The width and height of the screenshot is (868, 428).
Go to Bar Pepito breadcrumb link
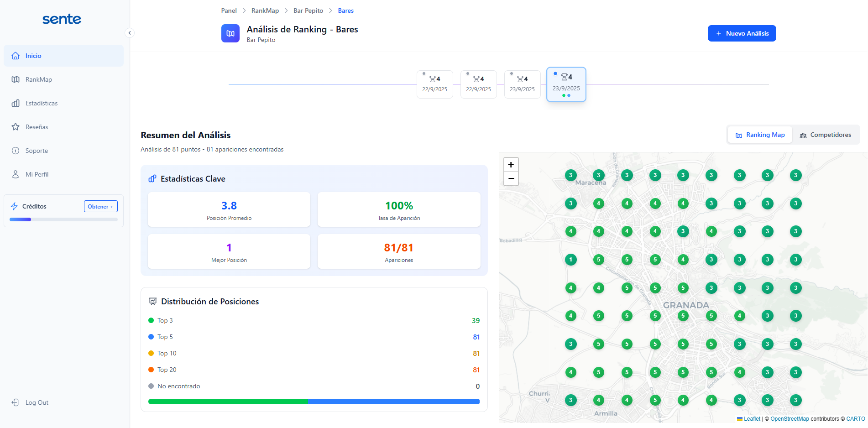point(308,10)
